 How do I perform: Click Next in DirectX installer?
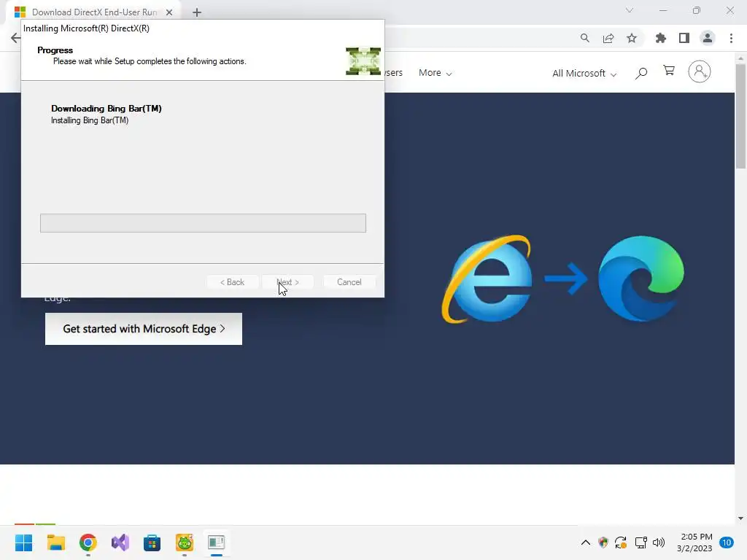click(287, 282)
